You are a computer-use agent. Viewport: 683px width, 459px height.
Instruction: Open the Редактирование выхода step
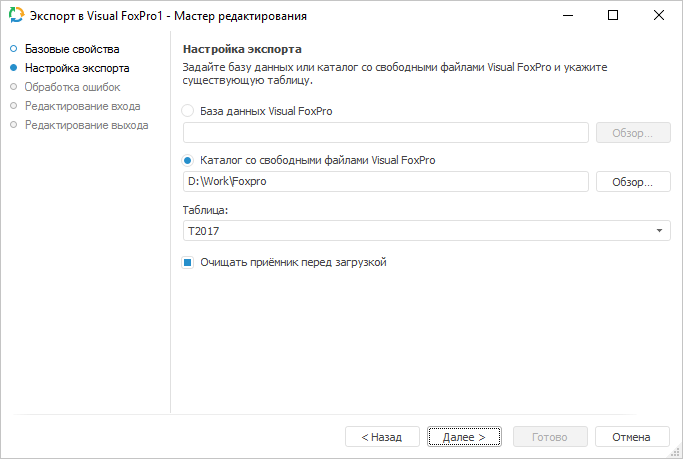[87, 125]
